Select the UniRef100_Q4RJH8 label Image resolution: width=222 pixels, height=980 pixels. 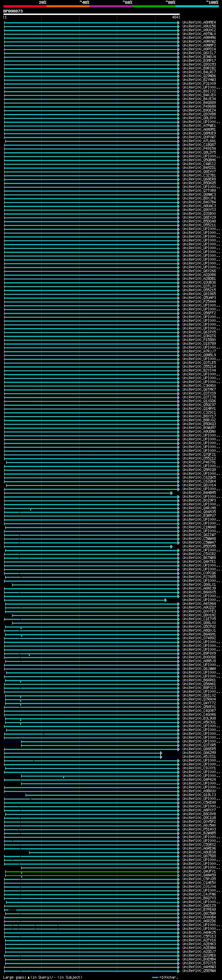[x=199, y=508]
